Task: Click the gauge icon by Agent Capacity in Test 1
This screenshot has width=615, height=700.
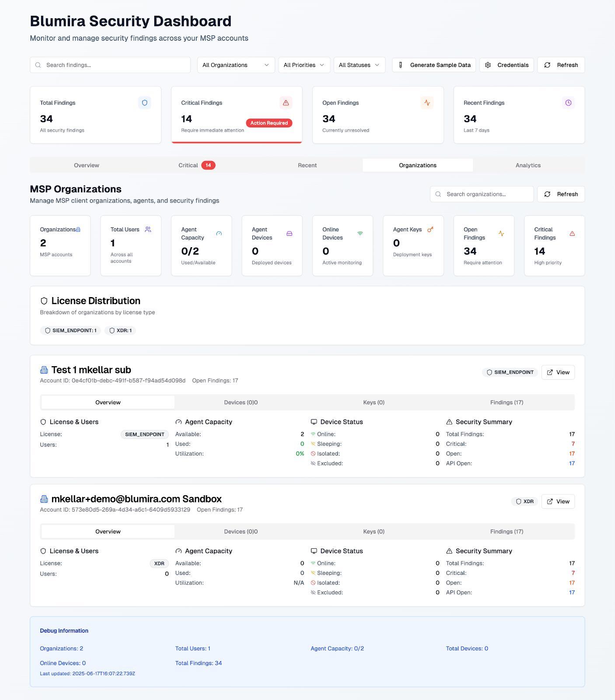Action: point(178,422)
